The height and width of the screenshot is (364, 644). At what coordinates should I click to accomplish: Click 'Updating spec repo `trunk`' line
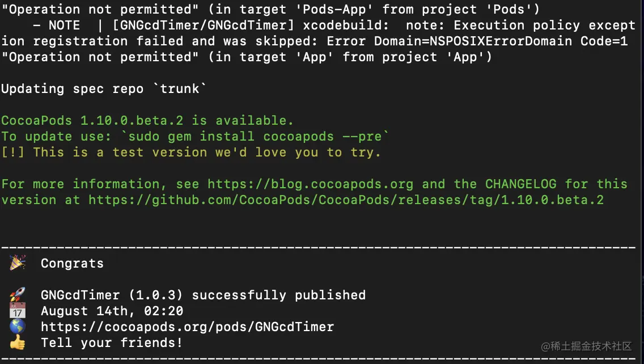[x=104, y=89]
